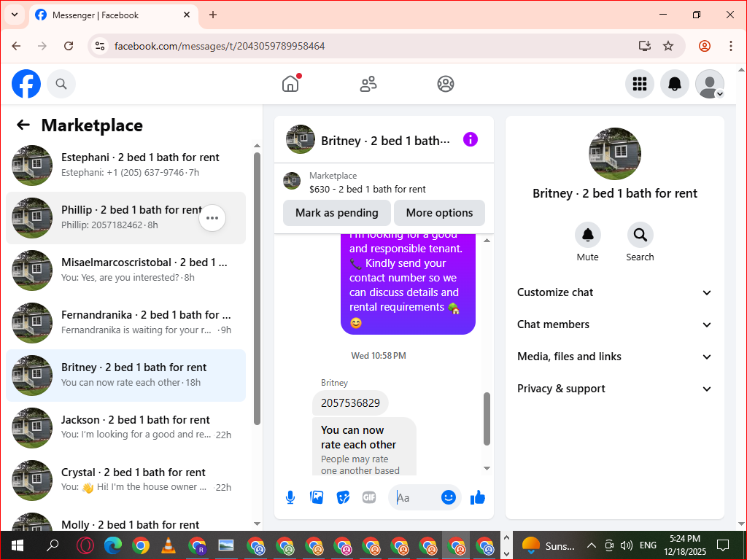747x560 pixels.
Task: Switch to the Messenger | Facebook tab
Action: point(113,15)
